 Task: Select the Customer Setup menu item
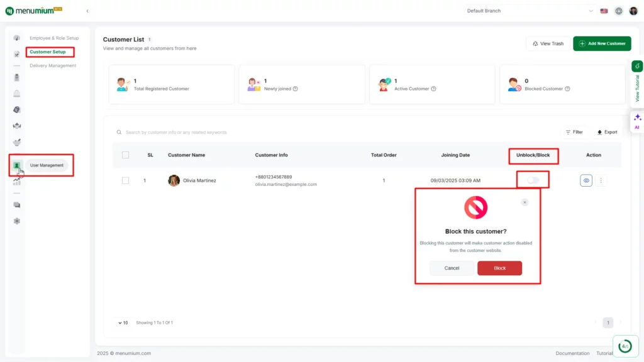point(48,52)
